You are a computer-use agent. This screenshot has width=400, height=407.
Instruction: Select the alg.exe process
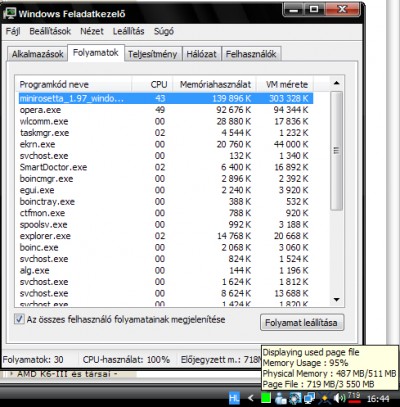tap(165, 270)
